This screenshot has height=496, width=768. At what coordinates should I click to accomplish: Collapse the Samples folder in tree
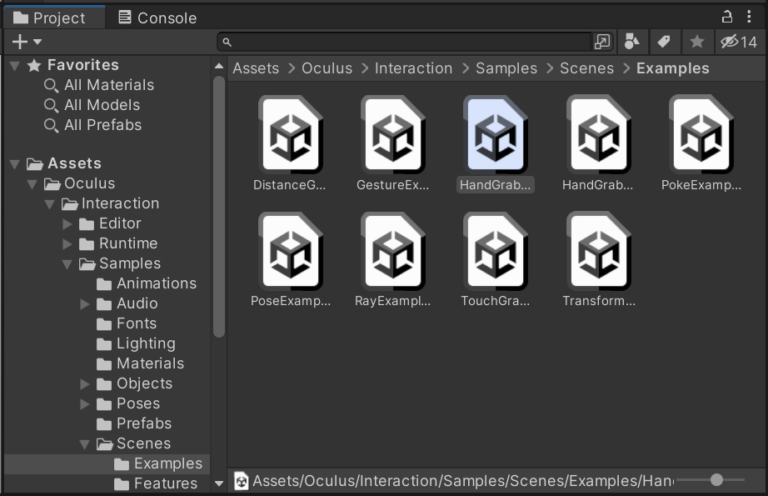(x=67, y=264)
